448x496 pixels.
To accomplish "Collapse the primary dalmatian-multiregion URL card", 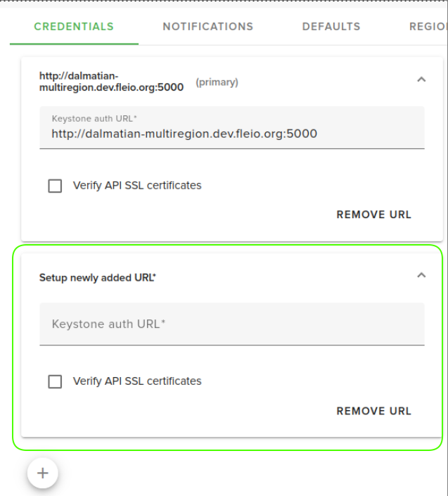I will tap(421, 80).
